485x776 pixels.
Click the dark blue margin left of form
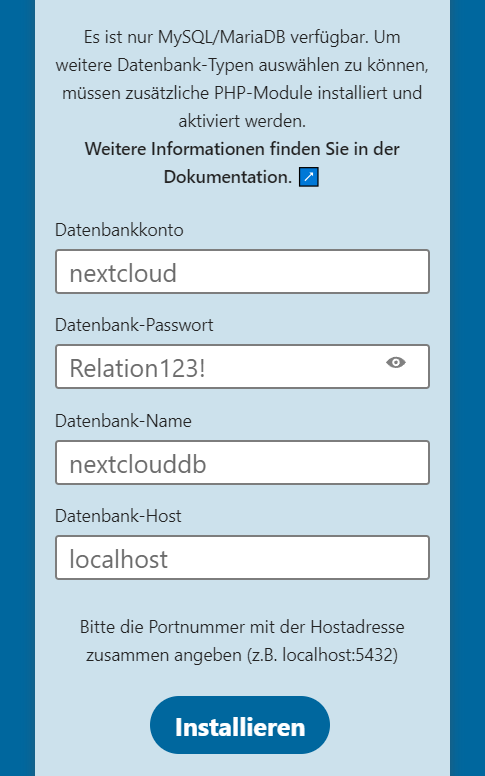(x=17, y=388)
